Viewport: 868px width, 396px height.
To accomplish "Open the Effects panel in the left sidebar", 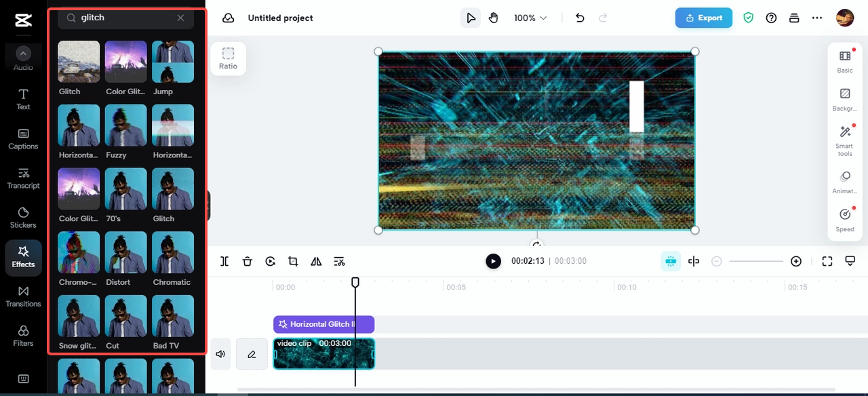I will click(23, 258).
